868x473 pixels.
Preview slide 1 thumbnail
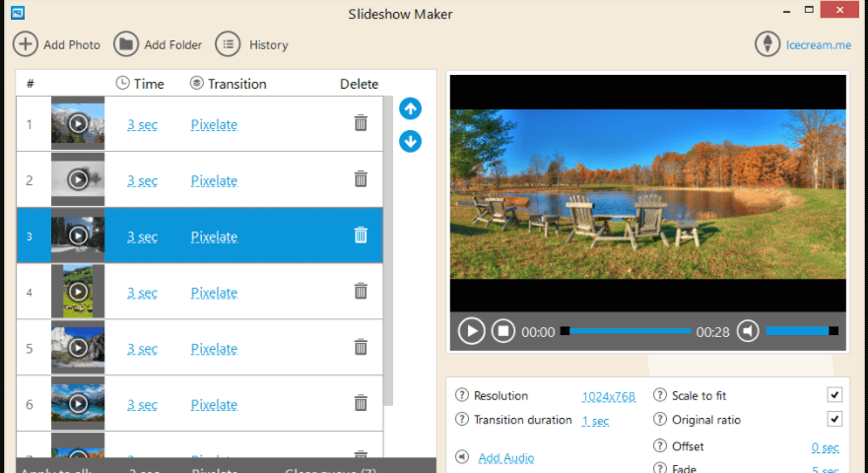[x=78, y=123]
